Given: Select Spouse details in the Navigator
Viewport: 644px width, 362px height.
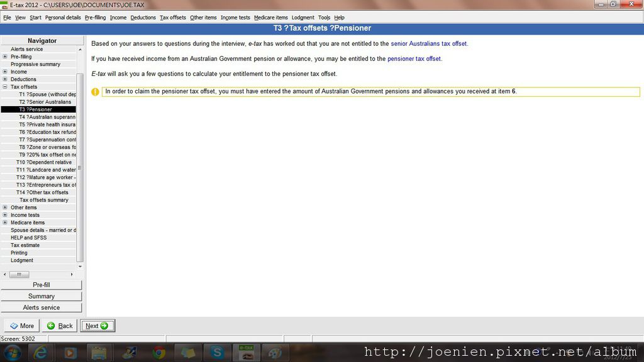Looking at the screenshot, I should point(43,230).
